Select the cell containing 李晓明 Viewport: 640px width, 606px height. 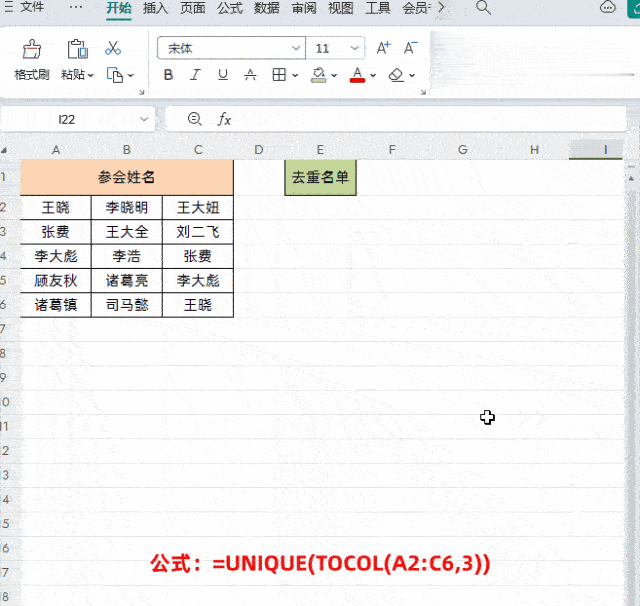[127, 207]
